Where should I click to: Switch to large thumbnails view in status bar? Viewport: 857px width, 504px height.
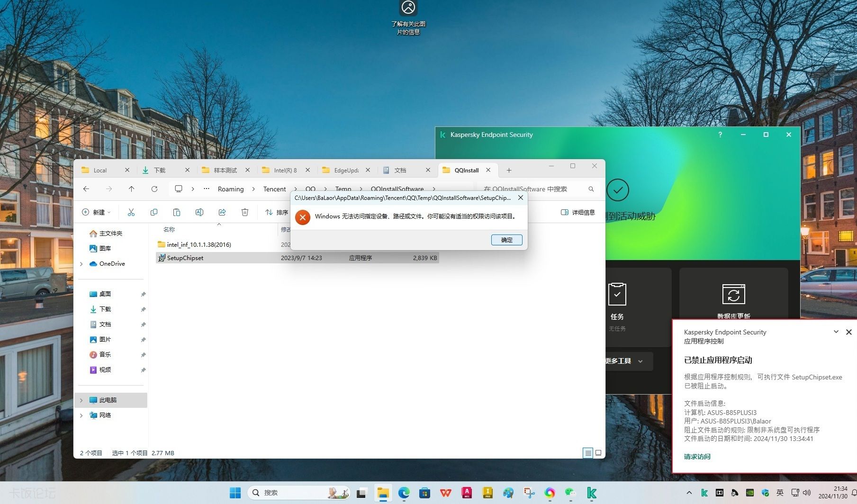598,453
